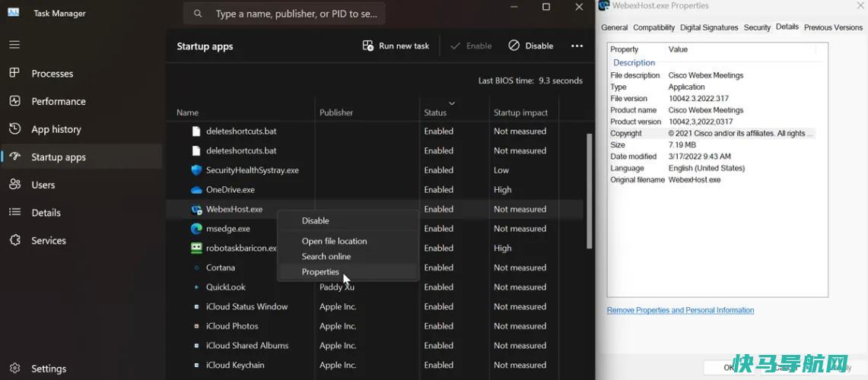Click Last BIOS time 9.3 seconds
The width and height of the screenshot is (868, 380).
[530, 81]
